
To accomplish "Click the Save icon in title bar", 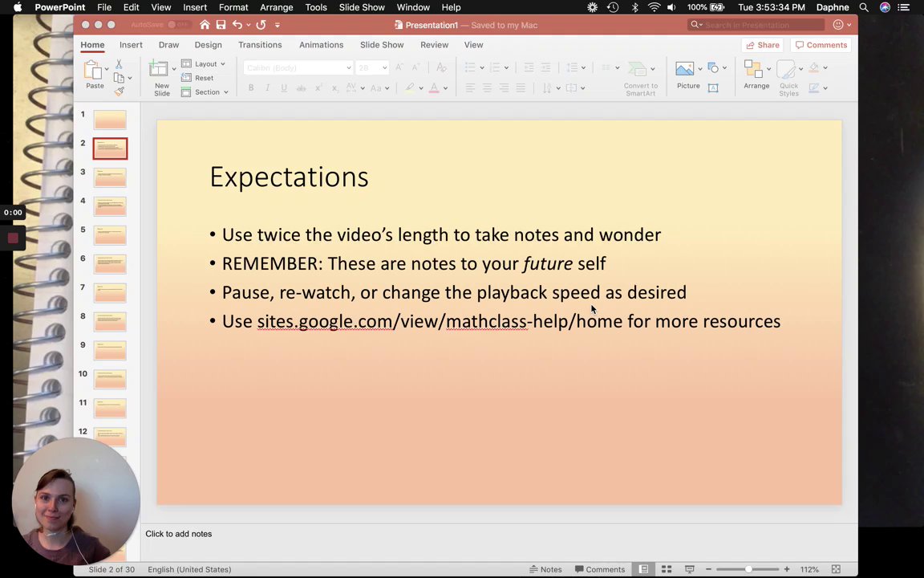I will coord(221,25).
